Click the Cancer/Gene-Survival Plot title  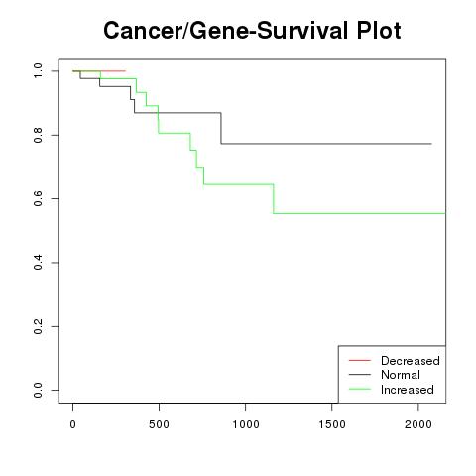252,31
